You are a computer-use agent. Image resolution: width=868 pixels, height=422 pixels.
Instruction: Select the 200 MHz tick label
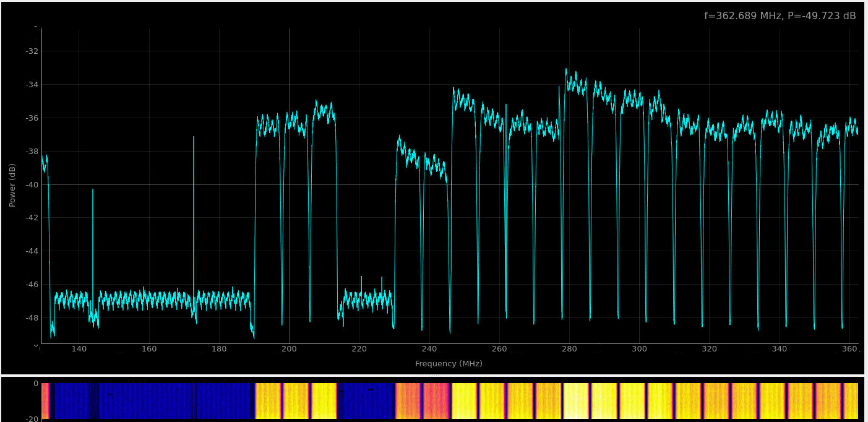(289, 349)
